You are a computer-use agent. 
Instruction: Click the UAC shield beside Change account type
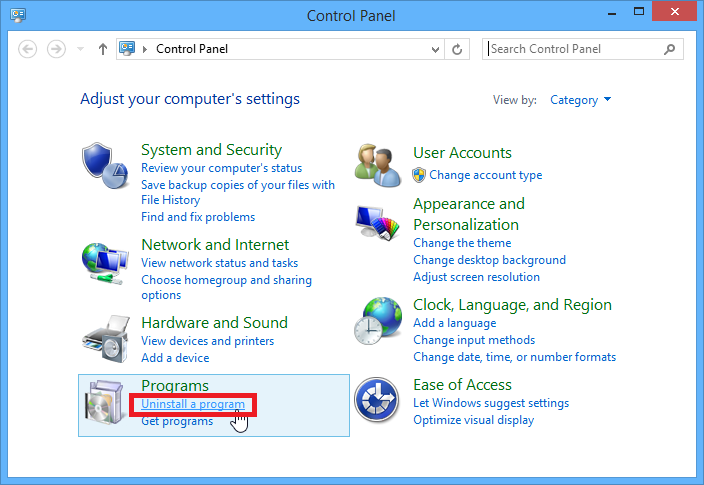click(419, 175)
